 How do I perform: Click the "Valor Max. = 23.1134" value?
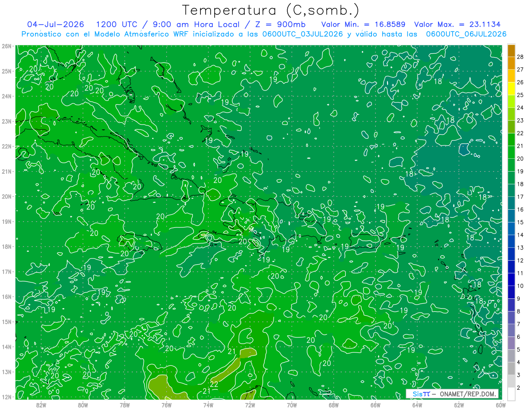[457, 24]
